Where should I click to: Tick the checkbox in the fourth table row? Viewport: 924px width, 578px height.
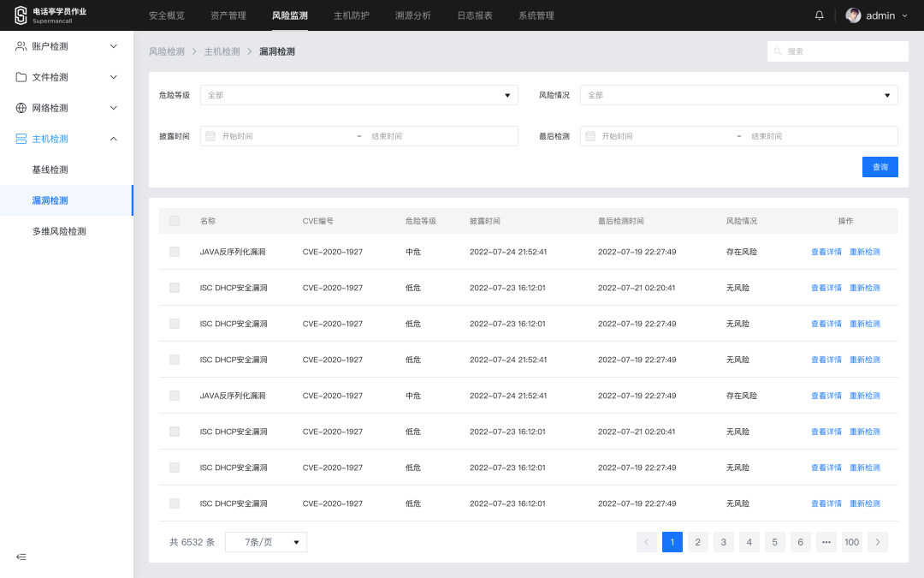pyautogui.click(x=175, y=360)
